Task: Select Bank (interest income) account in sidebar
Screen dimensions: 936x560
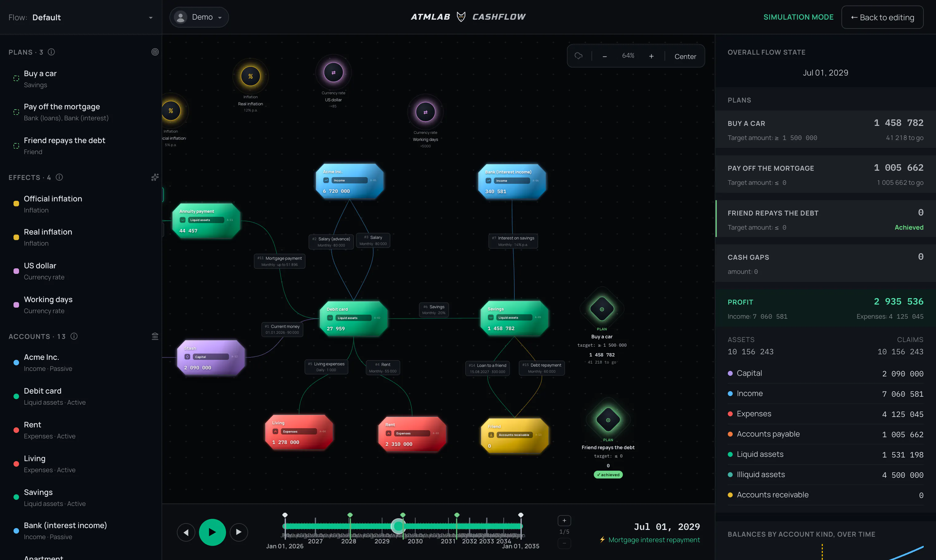Action: tap(81, 531)
